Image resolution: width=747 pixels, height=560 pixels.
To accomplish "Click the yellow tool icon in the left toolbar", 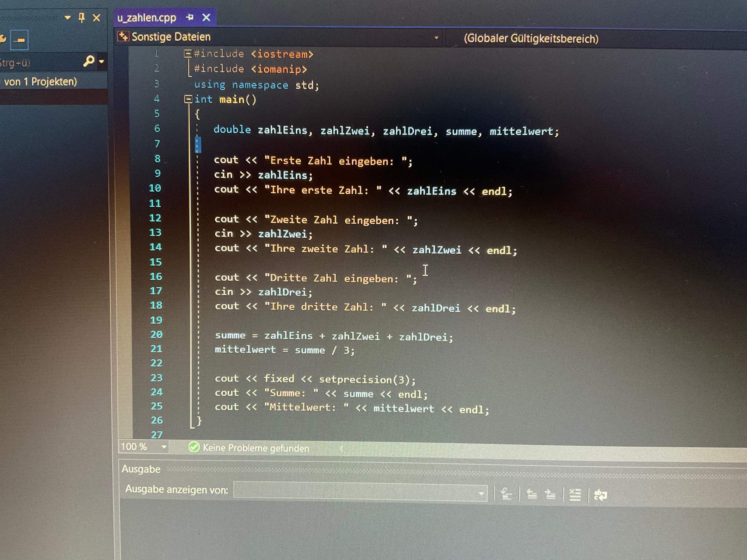I will click(3, 39).
